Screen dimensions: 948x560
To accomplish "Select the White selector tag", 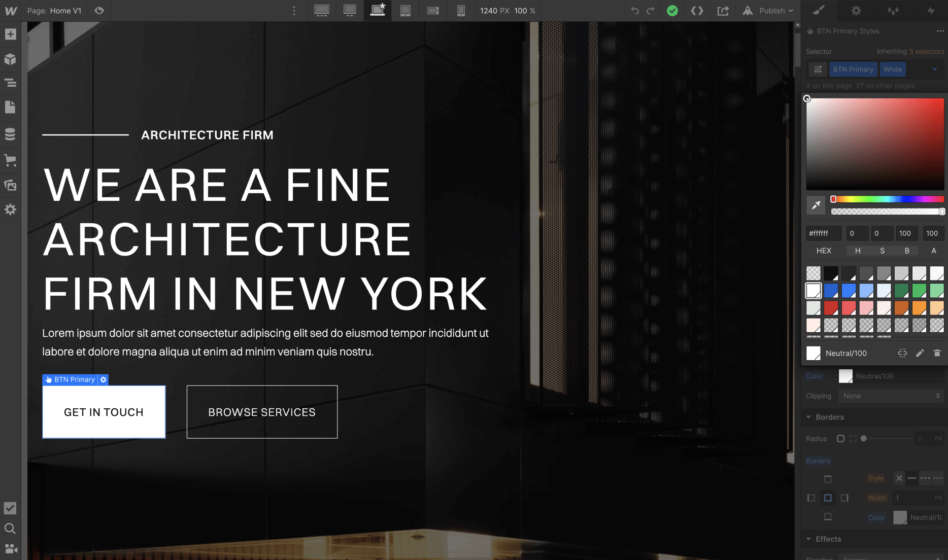I will coord(893,69).
